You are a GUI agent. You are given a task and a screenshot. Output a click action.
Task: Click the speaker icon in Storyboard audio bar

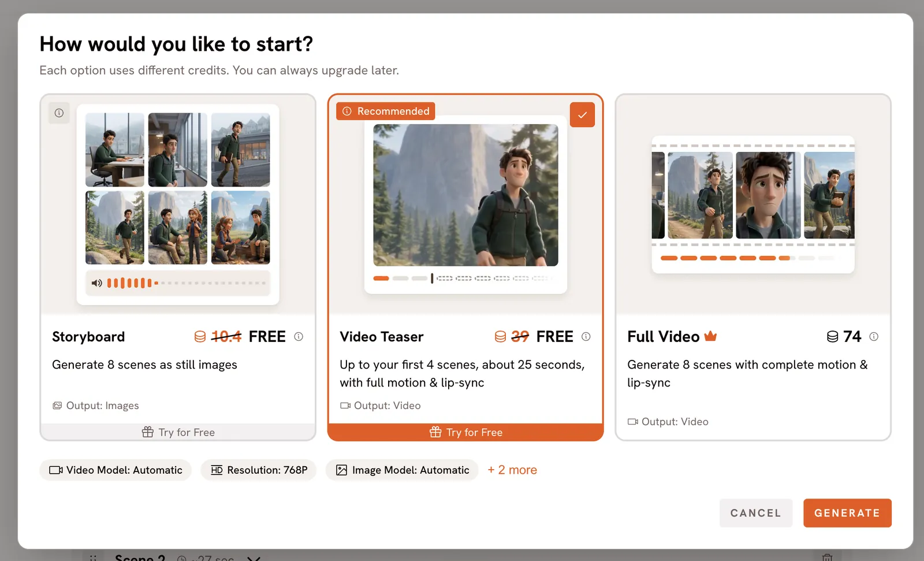tap(97, 283)
